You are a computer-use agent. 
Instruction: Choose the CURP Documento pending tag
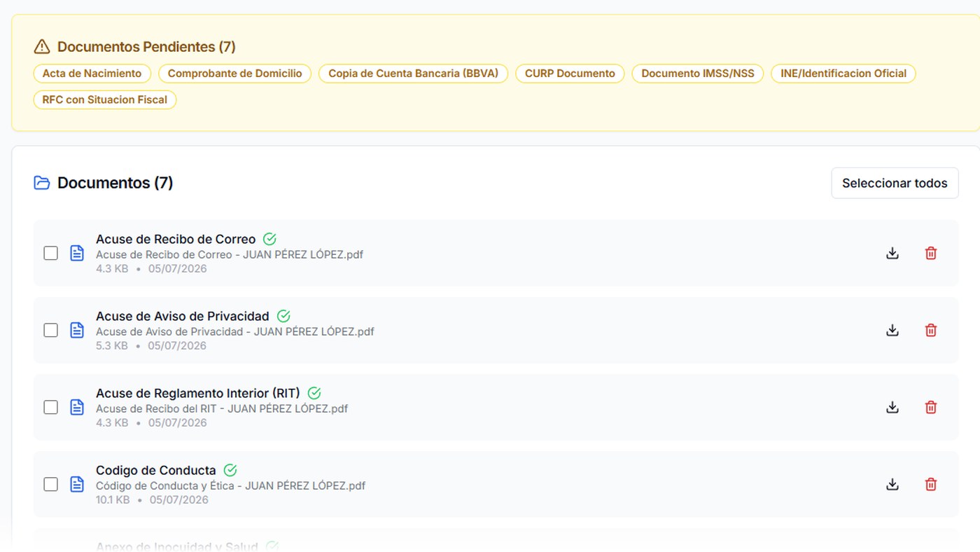tap(570, 74)
